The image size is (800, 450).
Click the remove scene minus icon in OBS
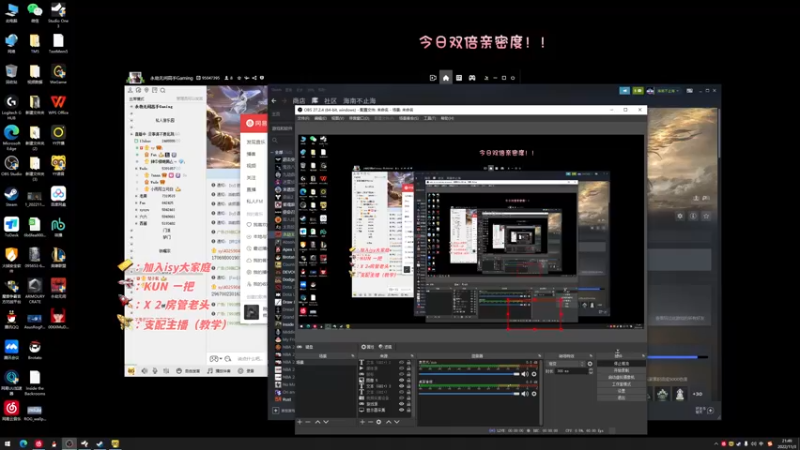coord(308,422)
